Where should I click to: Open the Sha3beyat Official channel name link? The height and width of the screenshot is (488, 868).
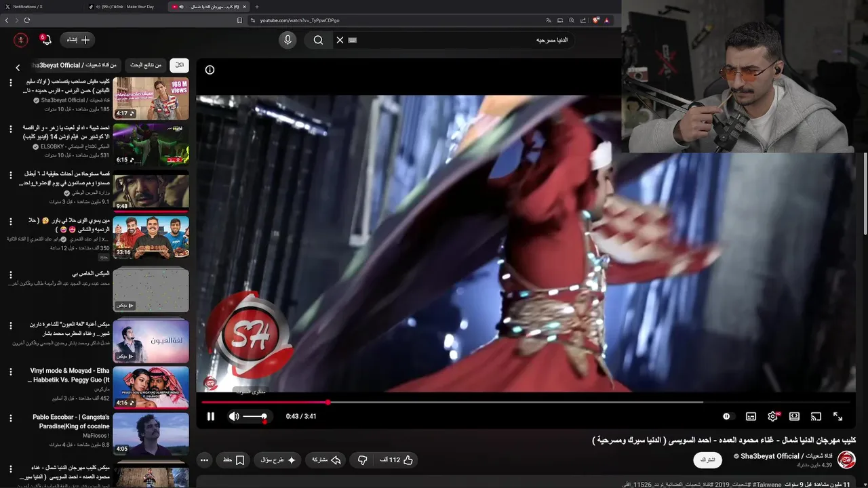(x=787, y=456)
